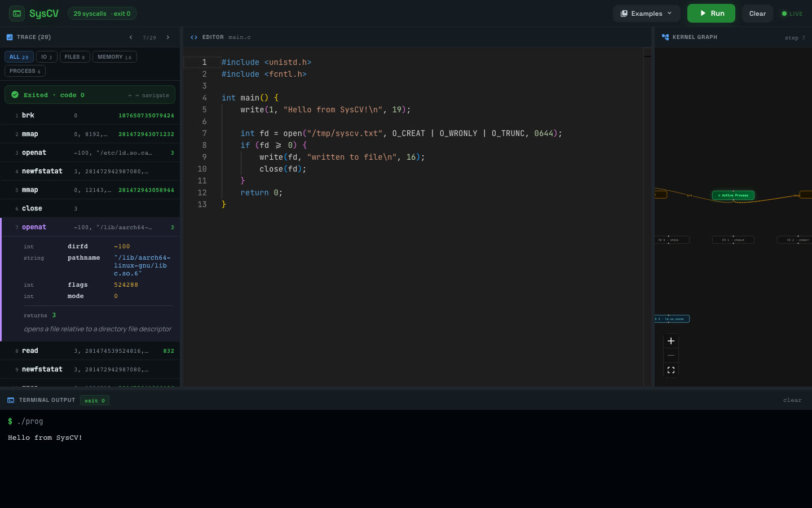Select the Active Process graph node
Screen dimensions: 812x508
[x=733, y=195]
